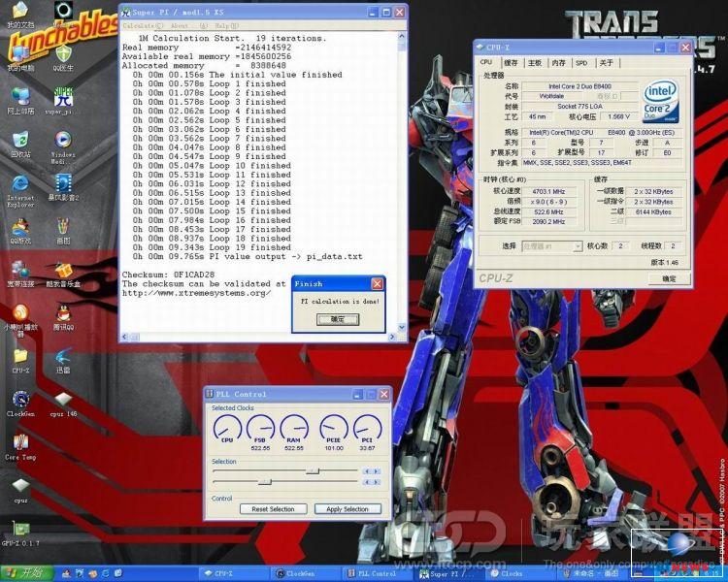Open the Super PI desktop icon
This screenshot has height=582, width=728.
(x=63, y=101)
